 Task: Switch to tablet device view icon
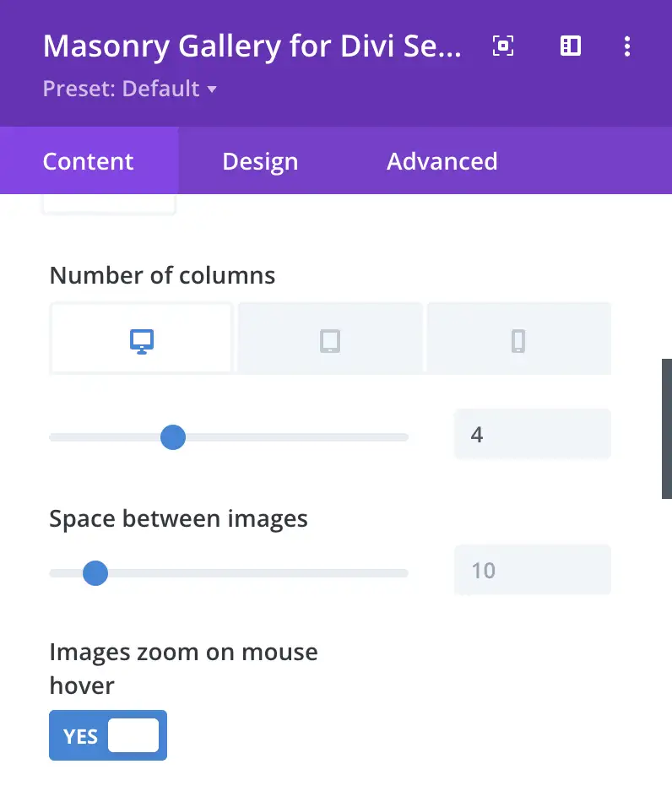(x=330, y=339)
